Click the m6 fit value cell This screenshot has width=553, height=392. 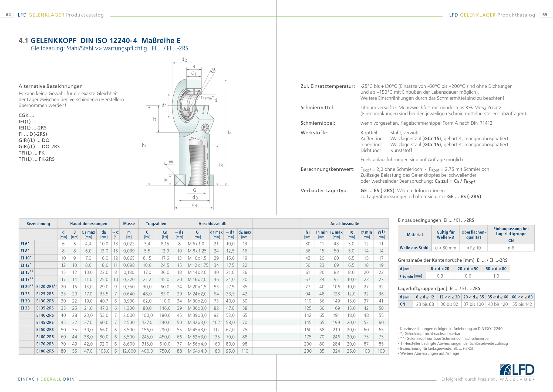(511, 248)
